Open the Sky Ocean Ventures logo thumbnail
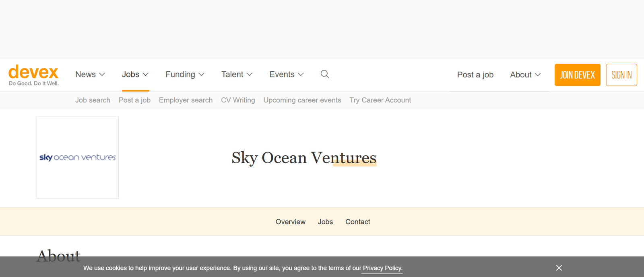This screenshot has width=644, height=277. (78, 158)
